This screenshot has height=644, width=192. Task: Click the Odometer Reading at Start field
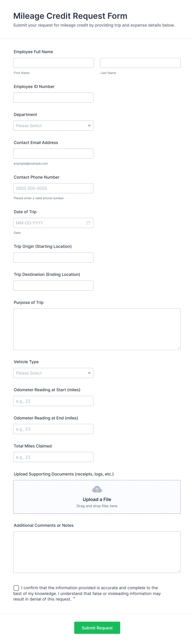click(53, 401)
